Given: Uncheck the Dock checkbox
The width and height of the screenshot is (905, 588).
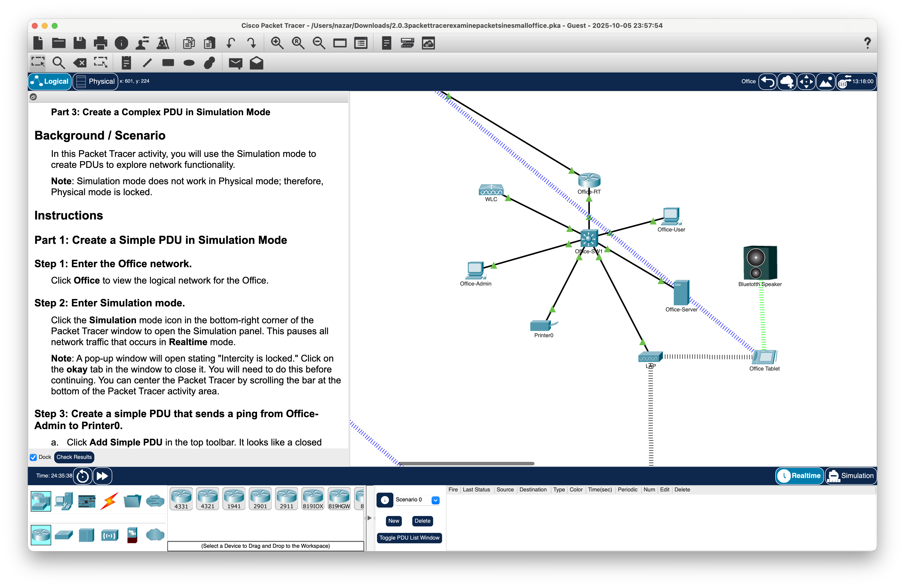Looking at the screenshot, I should coord(34,457).
